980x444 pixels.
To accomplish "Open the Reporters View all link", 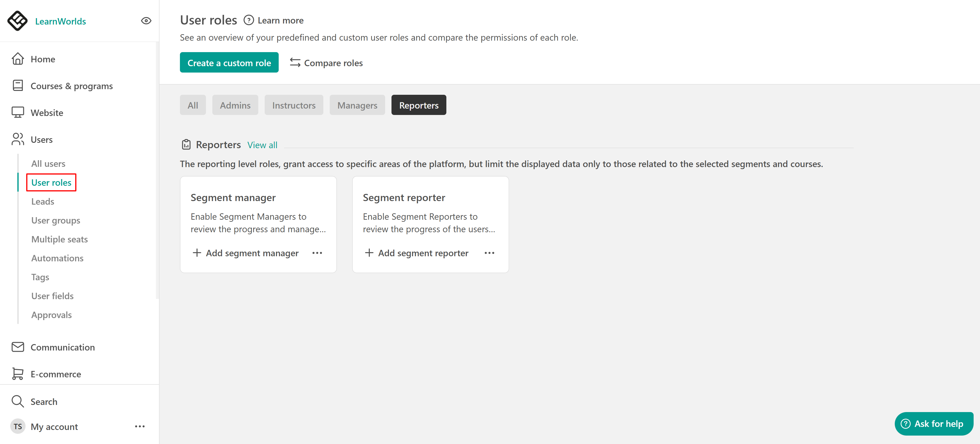I will tap(262, 145).
